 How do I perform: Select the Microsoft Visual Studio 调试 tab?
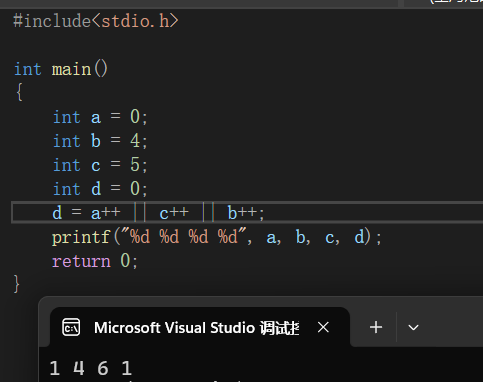pos(197,328)
